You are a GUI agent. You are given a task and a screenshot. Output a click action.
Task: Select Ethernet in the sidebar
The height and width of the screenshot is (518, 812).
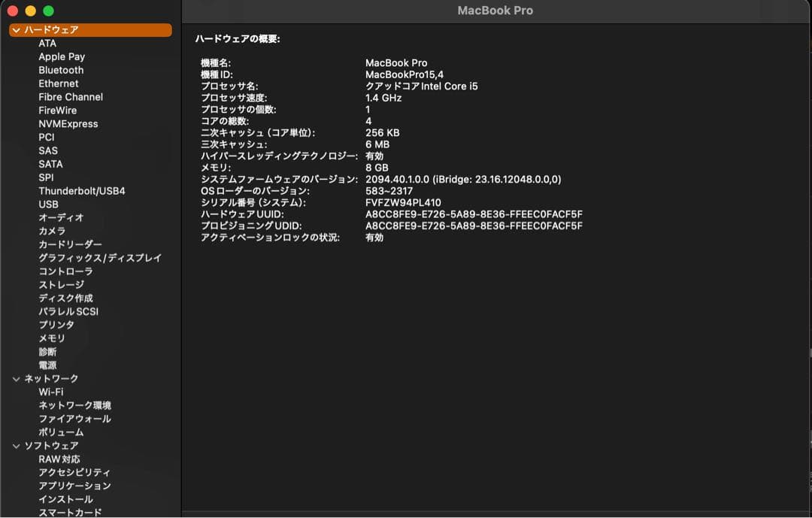[x=59, y=84]
